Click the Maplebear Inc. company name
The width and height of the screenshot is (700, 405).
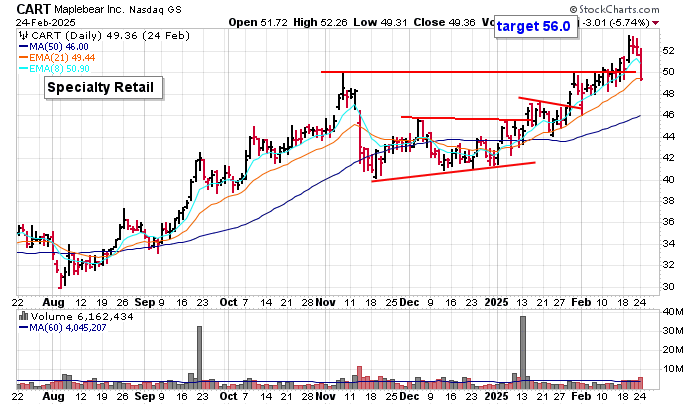coord(90,9)
